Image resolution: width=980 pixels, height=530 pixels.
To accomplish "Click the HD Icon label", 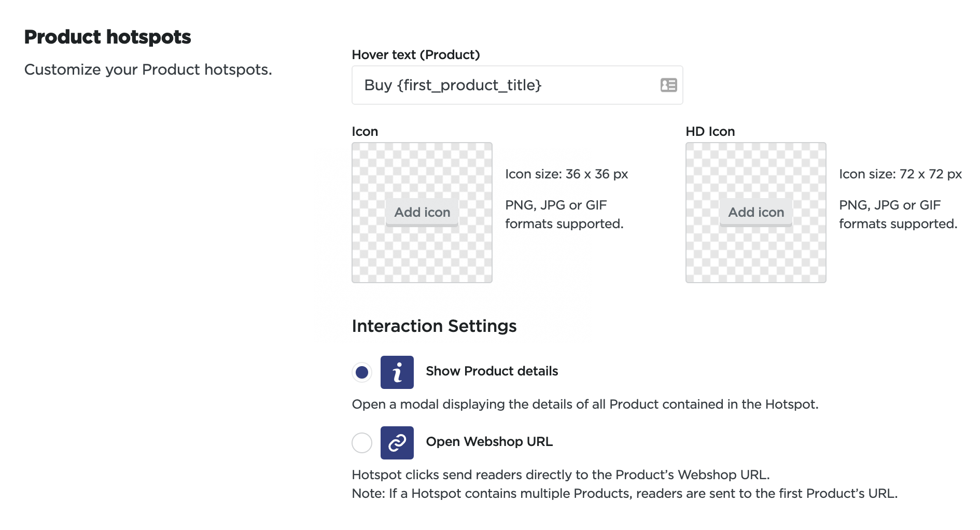I will coord(710,132).
